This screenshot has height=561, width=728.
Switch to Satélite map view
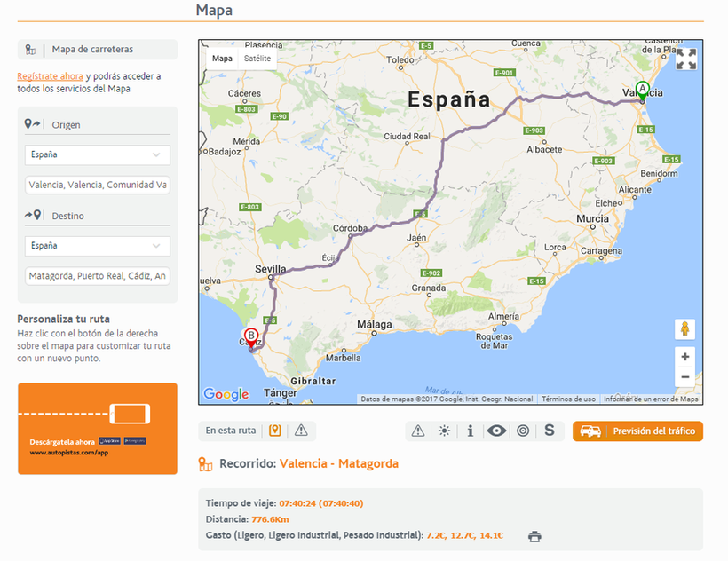click(x=258, y=59)
